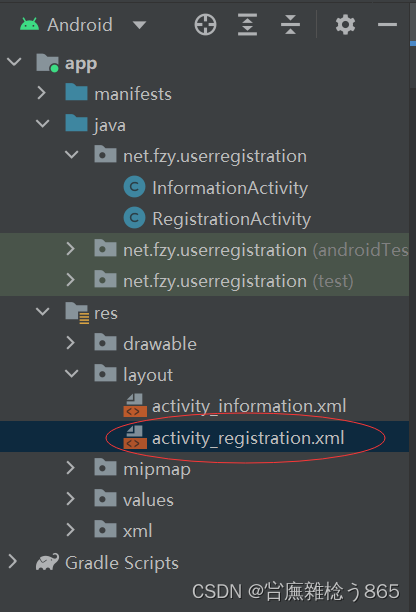Select the xml folder row text

137,531
